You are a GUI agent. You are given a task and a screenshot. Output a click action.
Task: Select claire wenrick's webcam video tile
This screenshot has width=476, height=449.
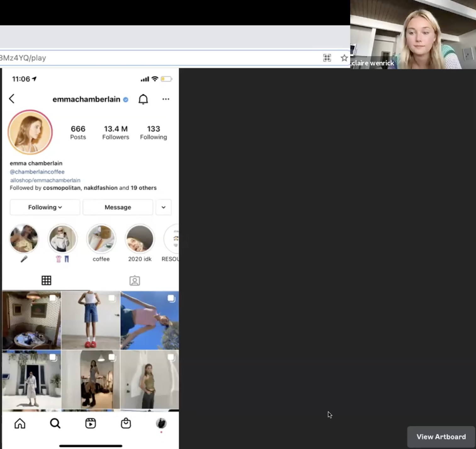tap(413, 34)
